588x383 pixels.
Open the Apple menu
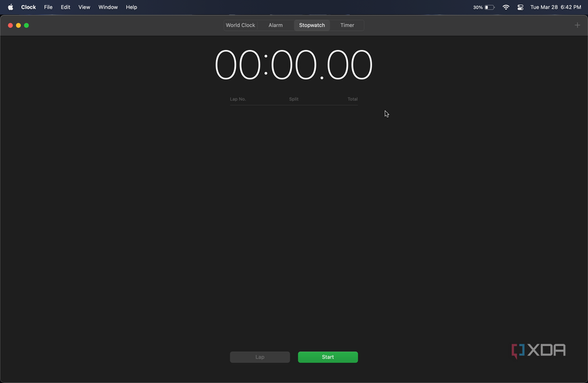pos(11,7)
